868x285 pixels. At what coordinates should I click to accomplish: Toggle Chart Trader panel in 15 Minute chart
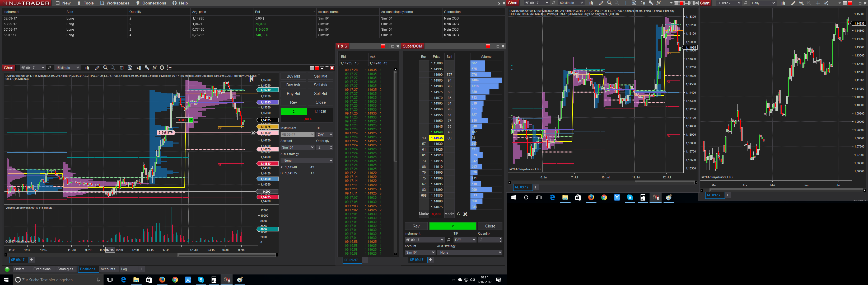coord(139,68)
